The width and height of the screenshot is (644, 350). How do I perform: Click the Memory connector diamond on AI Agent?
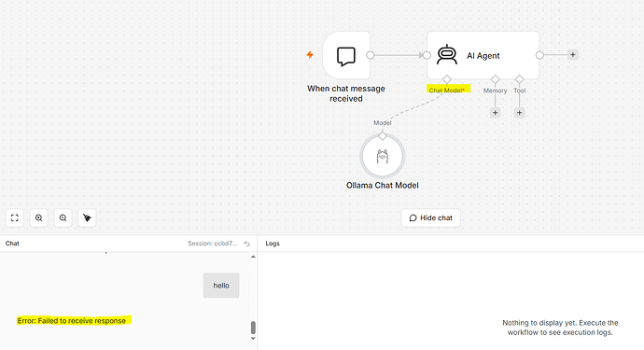(496, 79)
